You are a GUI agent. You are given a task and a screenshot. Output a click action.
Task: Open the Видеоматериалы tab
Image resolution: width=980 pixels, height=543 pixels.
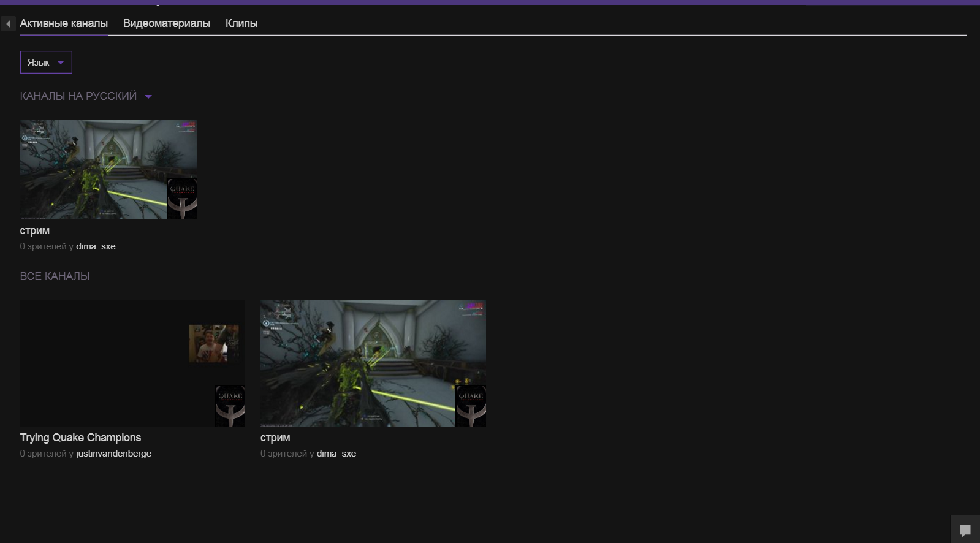click(167, 23)
